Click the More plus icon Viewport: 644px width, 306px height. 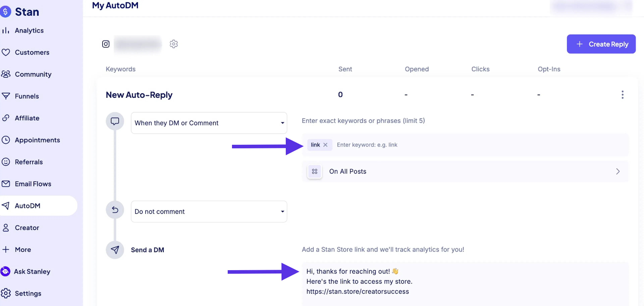[x=6, y=249]
